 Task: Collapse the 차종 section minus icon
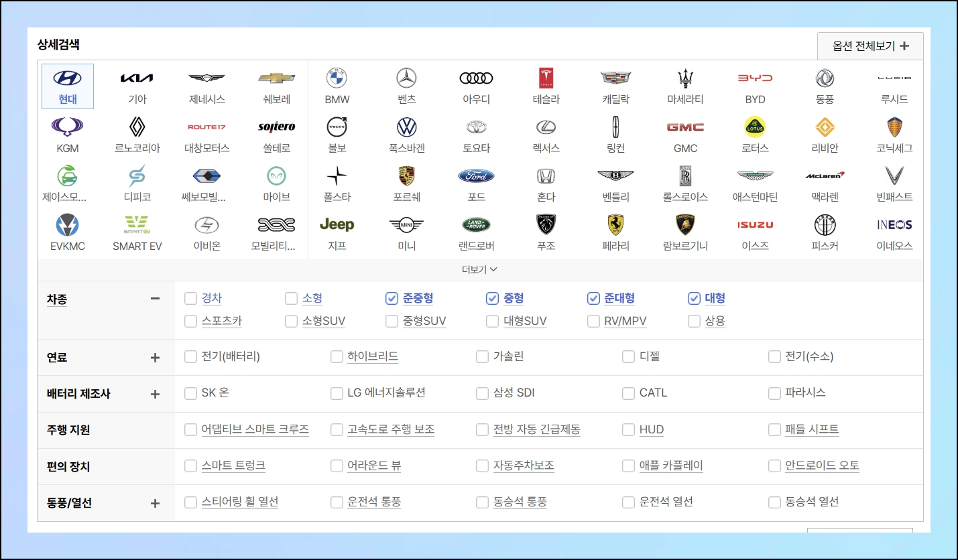pos(155,299)
